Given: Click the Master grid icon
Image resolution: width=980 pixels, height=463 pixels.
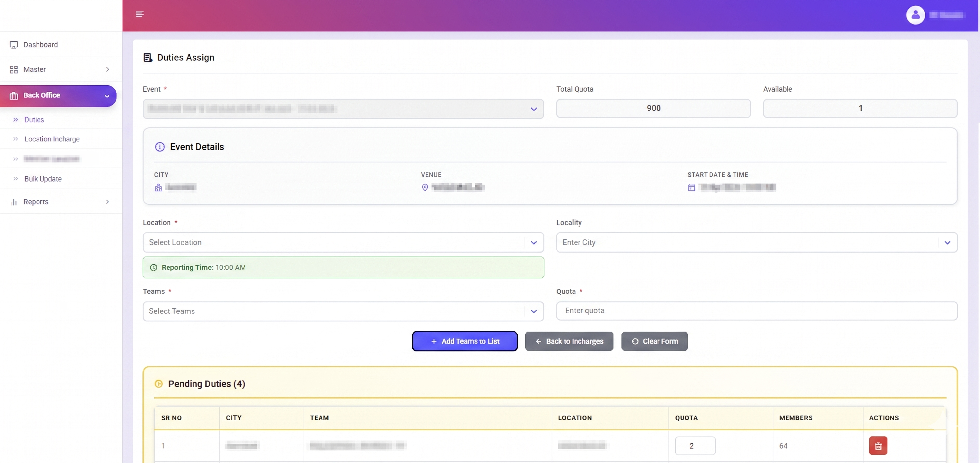Looking at the screenshot, I should coord(14,70).
